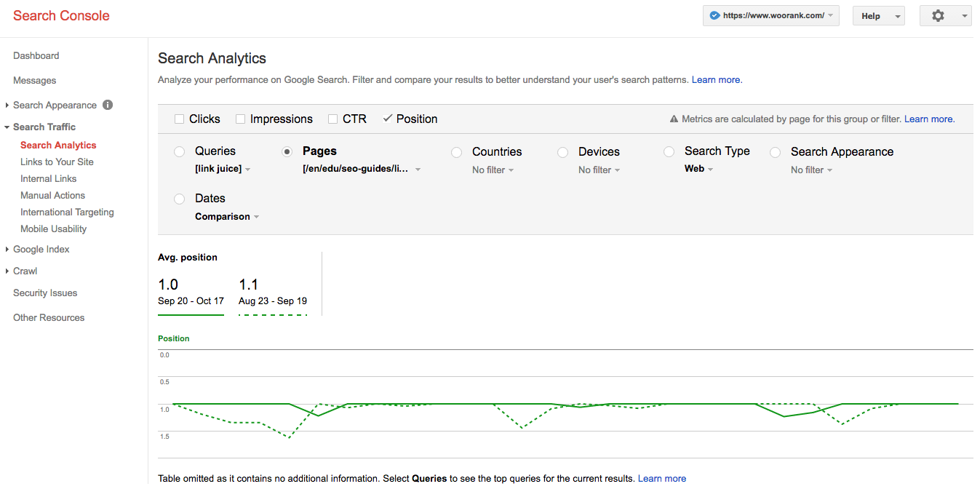Image resolution: width=980 pixels, height=489 pixels.
Task: Open the Search Type Web dropdown
Action: coord(698,168)
